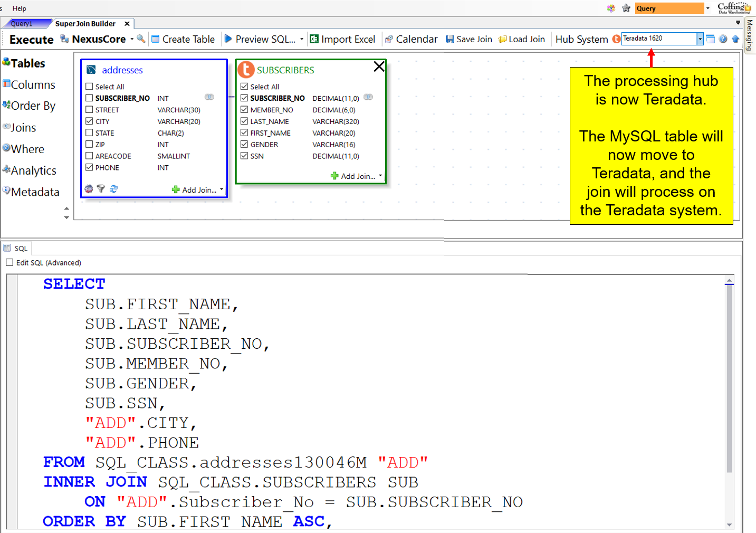Click the Import Excel icon

pos(314,39)
